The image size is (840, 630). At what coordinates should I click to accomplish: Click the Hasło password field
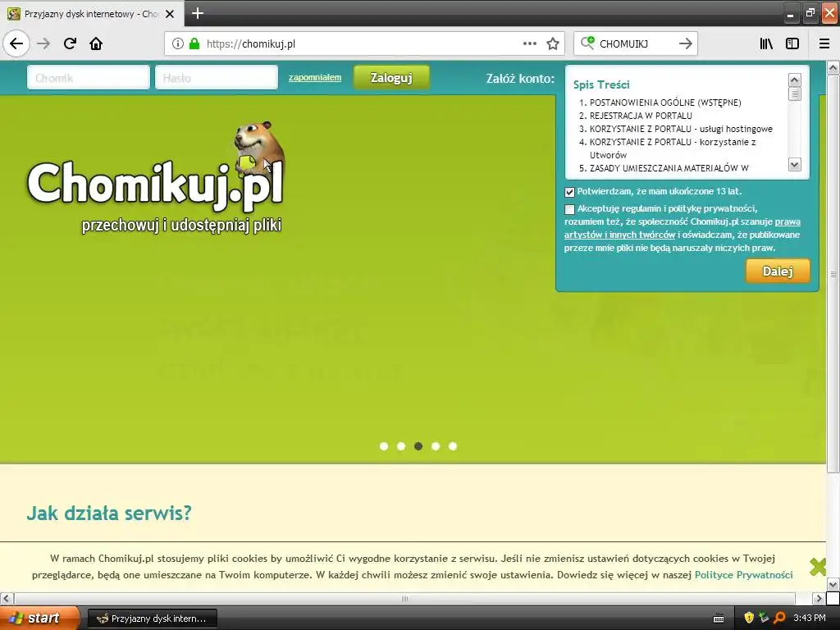pyautogui.click(x=217, y=78)
